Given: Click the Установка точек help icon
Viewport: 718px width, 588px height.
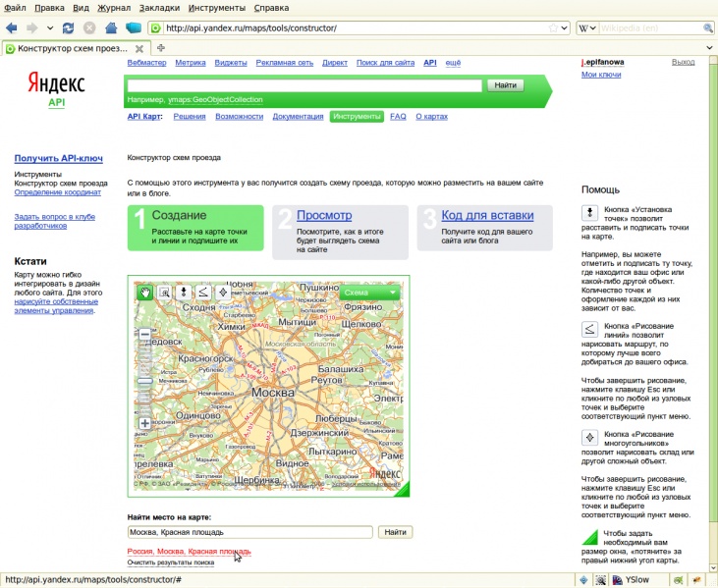Looking at the screenshot, I should [x=589, y=213].
